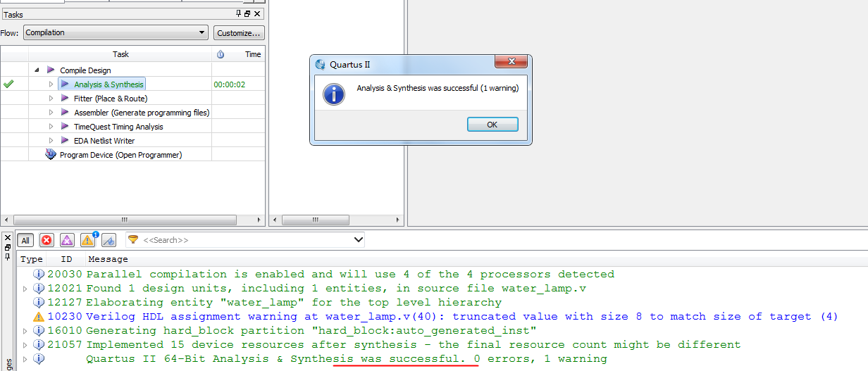Click the Fitter play icon
This screenshot has width=868, height=371.
coord(65,99)
